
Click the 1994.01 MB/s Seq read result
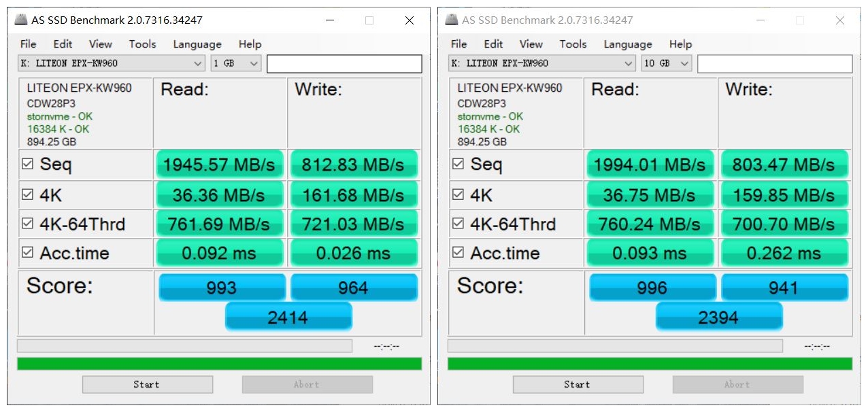point(650,165)
